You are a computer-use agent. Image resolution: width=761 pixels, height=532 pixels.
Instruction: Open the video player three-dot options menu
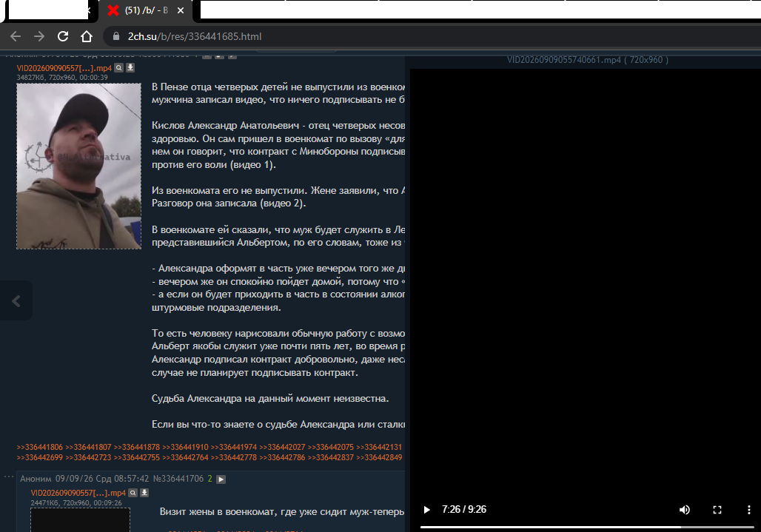pyautogui.click(x=749, y=510)
